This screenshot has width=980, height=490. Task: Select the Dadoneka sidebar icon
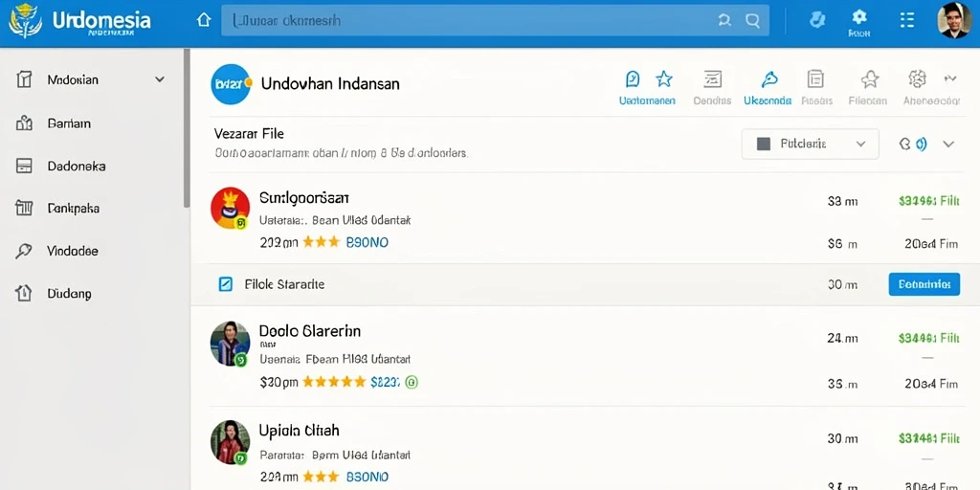24,166
